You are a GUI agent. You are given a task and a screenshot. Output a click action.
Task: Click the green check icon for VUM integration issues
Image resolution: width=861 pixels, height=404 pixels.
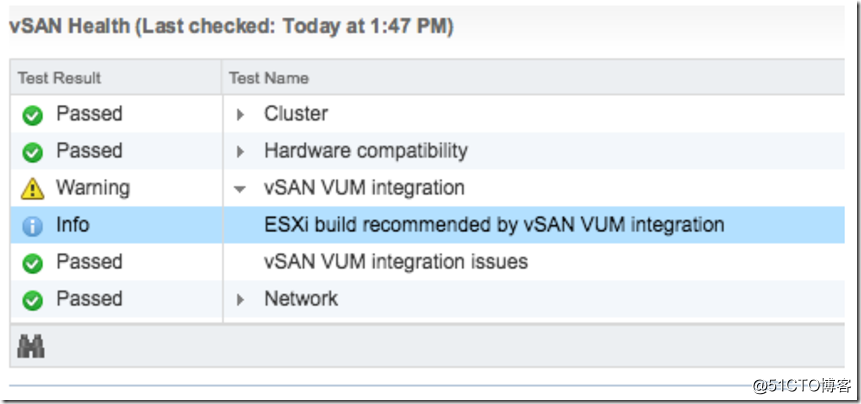pos(32,263)
